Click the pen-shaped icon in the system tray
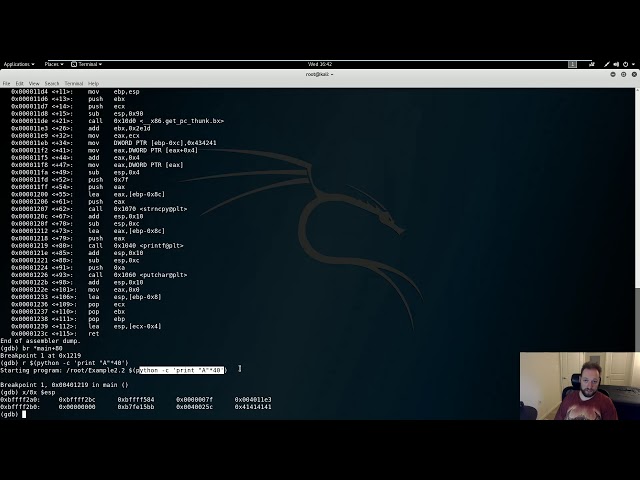 [x=607, y=64]
